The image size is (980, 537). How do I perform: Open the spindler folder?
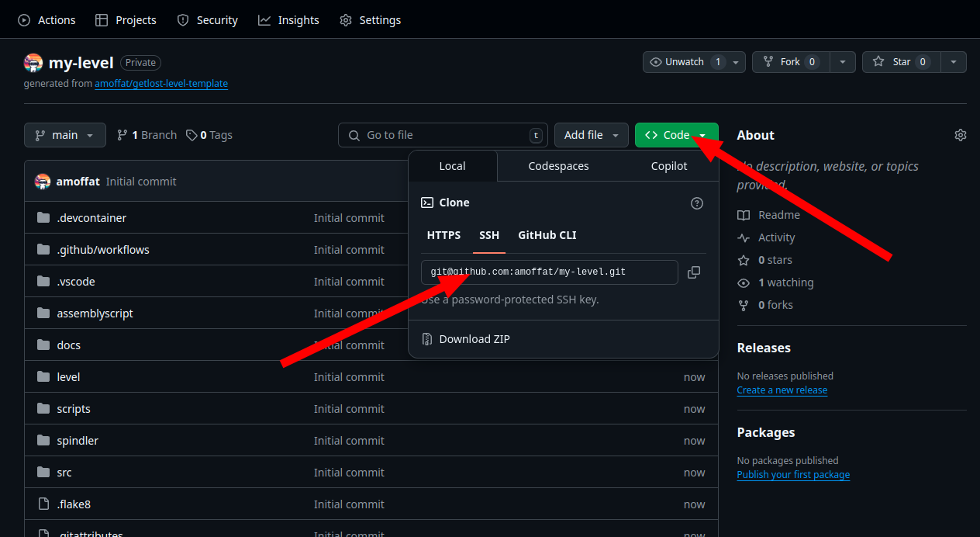coord(78,441)
